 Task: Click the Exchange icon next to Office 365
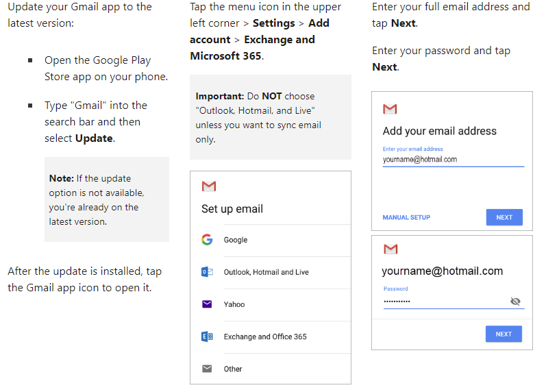click(x=207, y=336)
